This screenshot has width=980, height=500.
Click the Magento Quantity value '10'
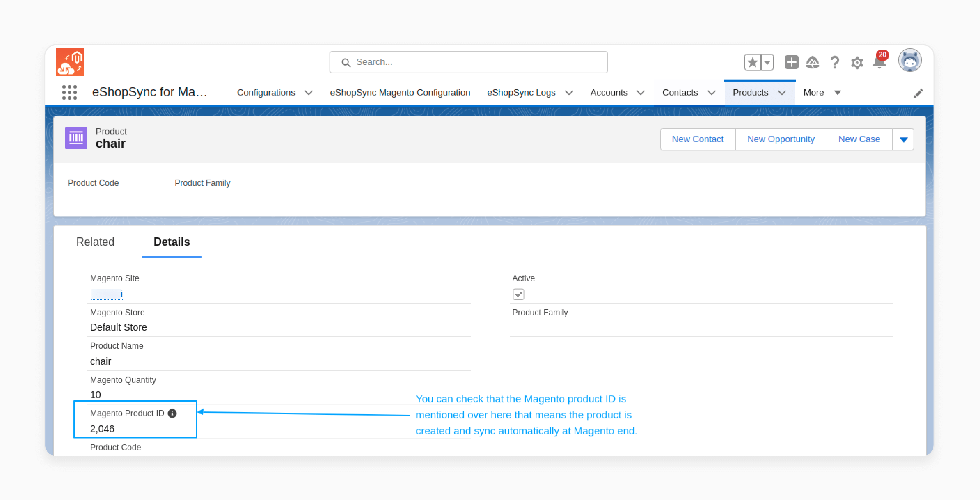(x=96, y=395)
